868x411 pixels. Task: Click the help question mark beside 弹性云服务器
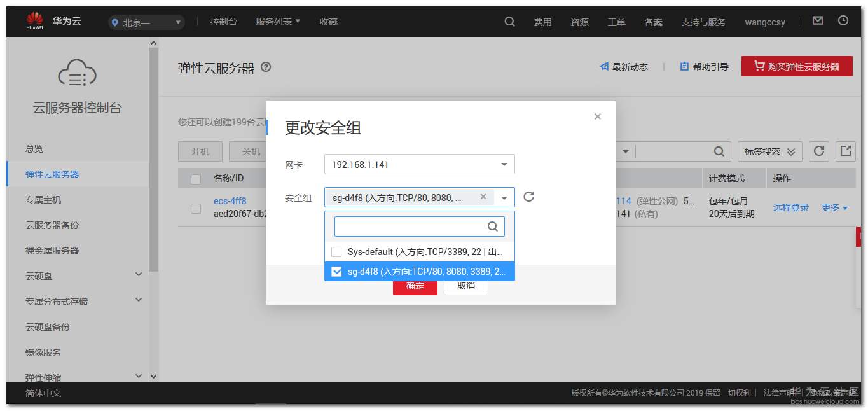tap(266, 67)
